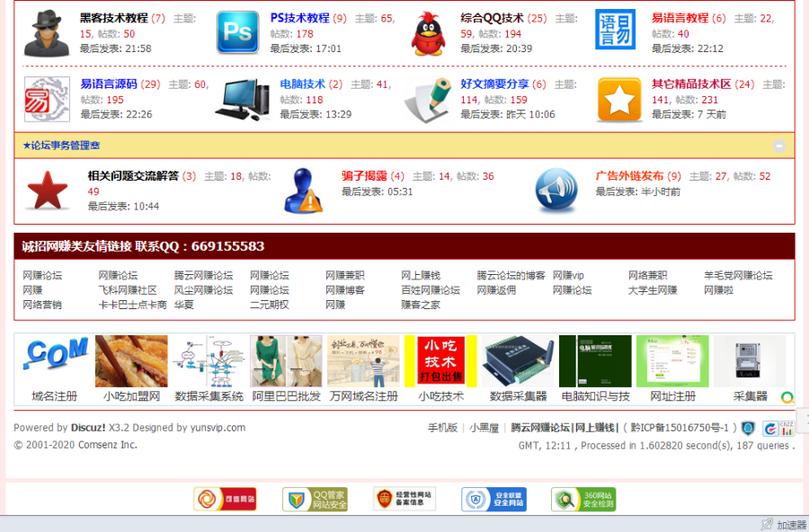Open the 小吃加盟网 food ad thumbnail

pyautogui.click(x=131, y=361)
